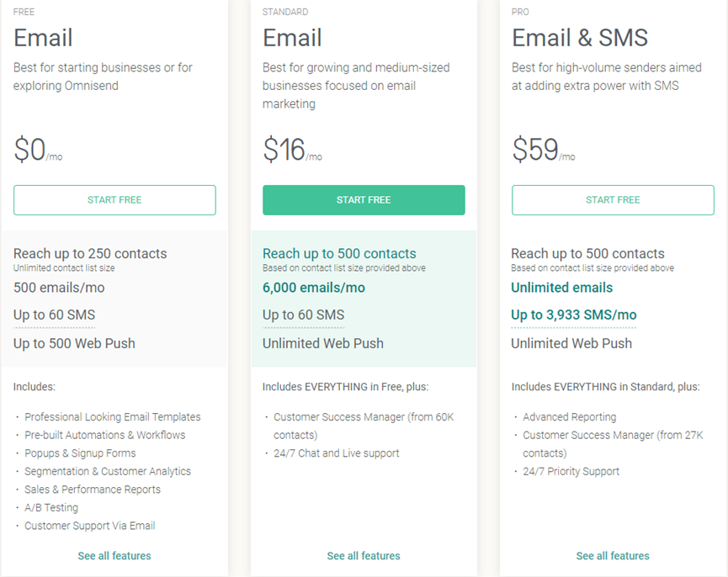Image resolution: width=728 pixels, height=577 pixels.
Task: Select the 'Advanced Reporting' feature item
Action: 569,417
